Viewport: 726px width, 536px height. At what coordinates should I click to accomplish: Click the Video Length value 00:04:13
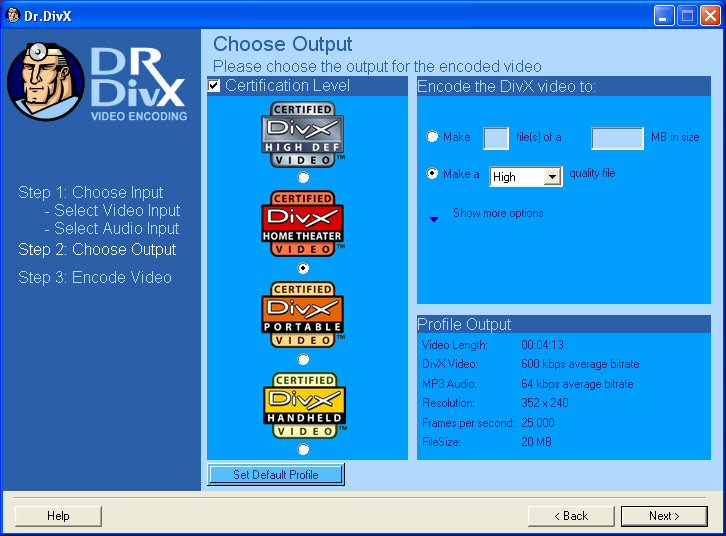(542, 345)
